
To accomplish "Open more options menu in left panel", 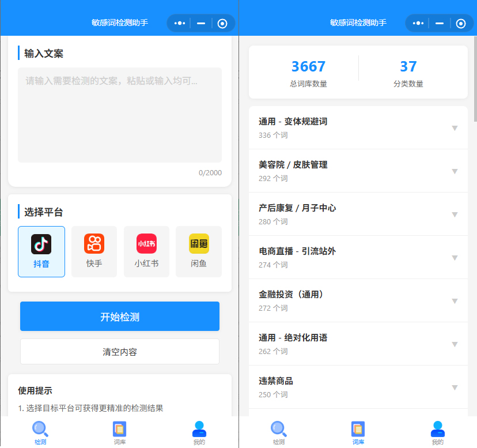I will [x=180, y=23].
